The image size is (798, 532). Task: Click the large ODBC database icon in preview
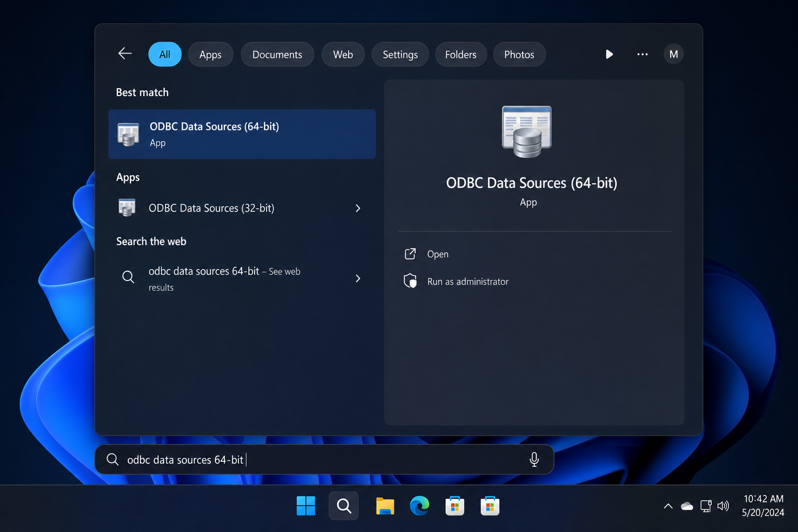coord(527,131)
